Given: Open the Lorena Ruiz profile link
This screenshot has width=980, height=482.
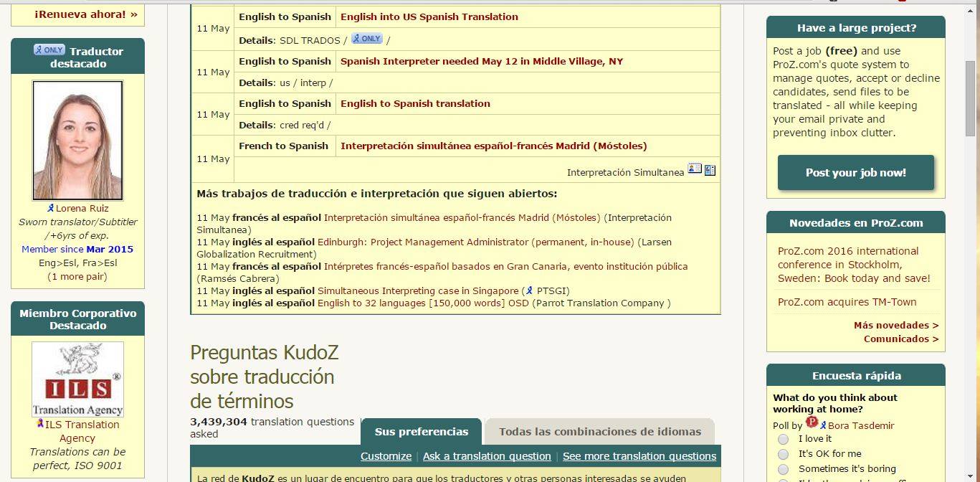Looking at the screenshot, I should [x=82, y=209].
